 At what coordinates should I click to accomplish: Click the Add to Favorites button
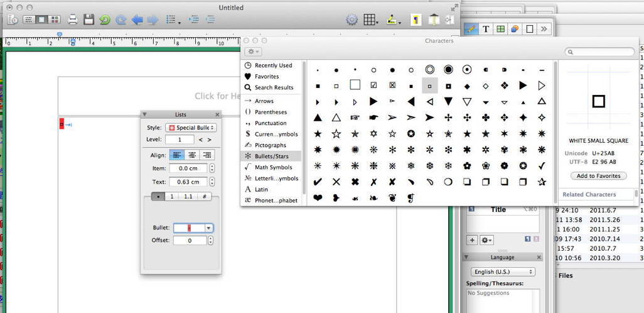click(598, 176)
